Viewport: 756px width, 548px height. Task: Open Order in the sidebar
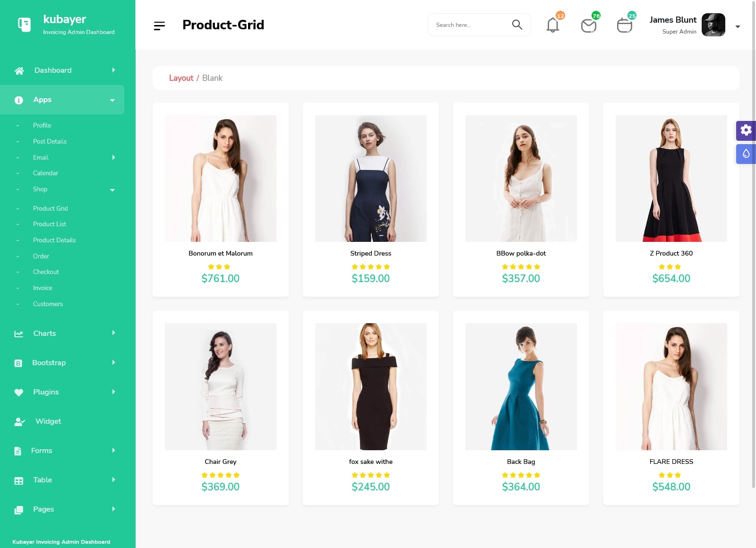point(41,256)
